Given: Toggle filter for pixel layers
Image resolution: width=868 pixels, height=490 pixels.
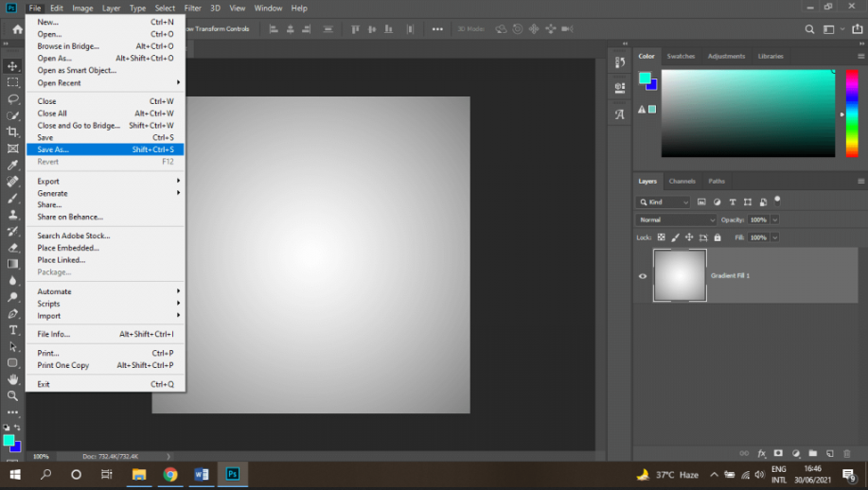Looking at the screenshot, I should (701, 202).
